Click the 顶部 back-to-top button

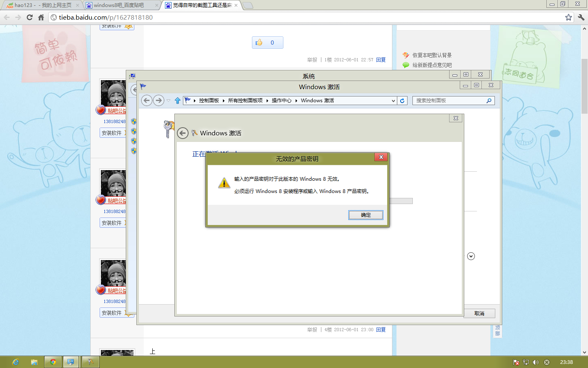(497, 331)
